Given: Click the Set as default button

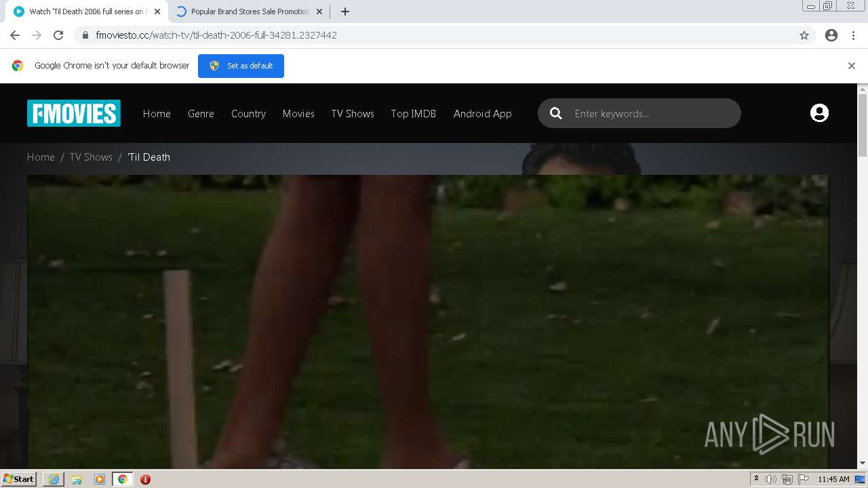Looking at the screenshot, I should pyautogui.click(x=241, y=66).
